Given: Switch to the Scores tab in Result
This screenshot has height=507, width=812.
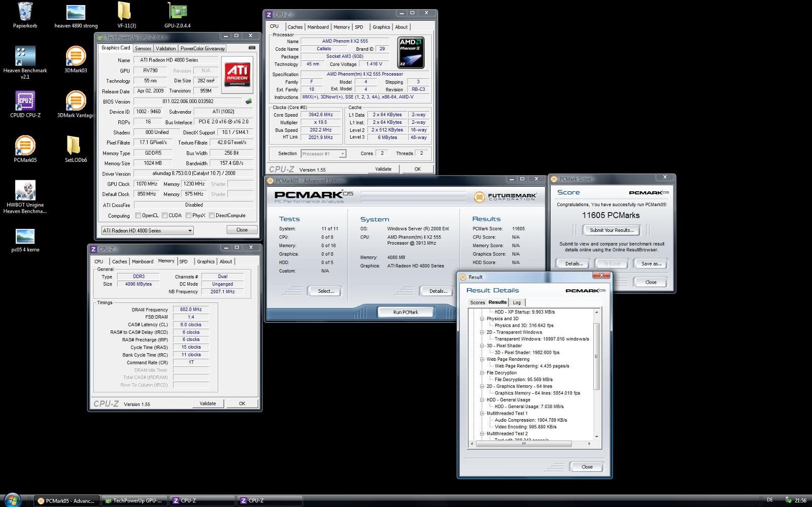Looking at the screenshot, I should coord(477,302).
